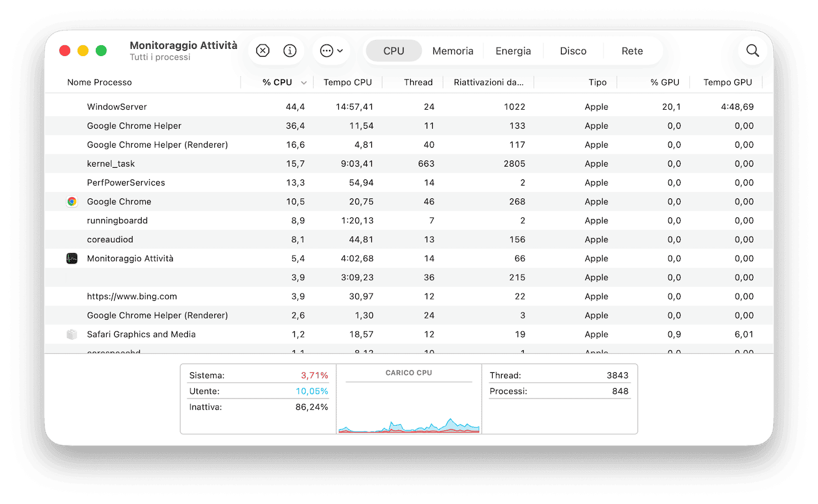Sort by Riattivazioni da... column
818x504 pixels.
[x=489, y=82]
